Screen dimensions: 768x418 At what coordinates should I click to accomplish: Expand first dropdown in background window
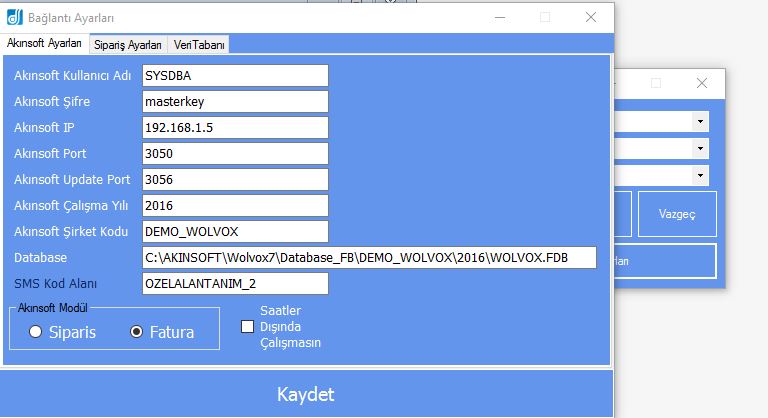700,122
